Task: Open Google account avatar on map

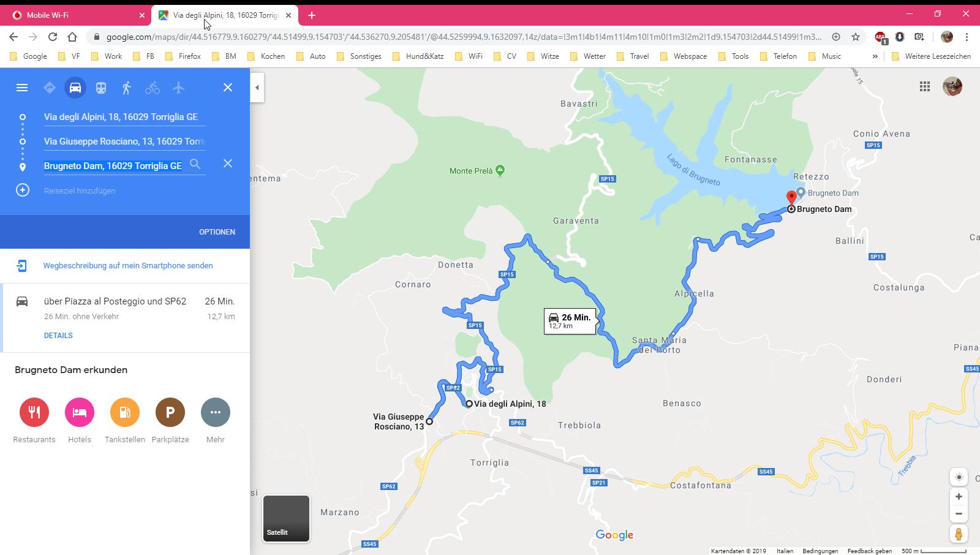Action: click(x=952, y=86)
